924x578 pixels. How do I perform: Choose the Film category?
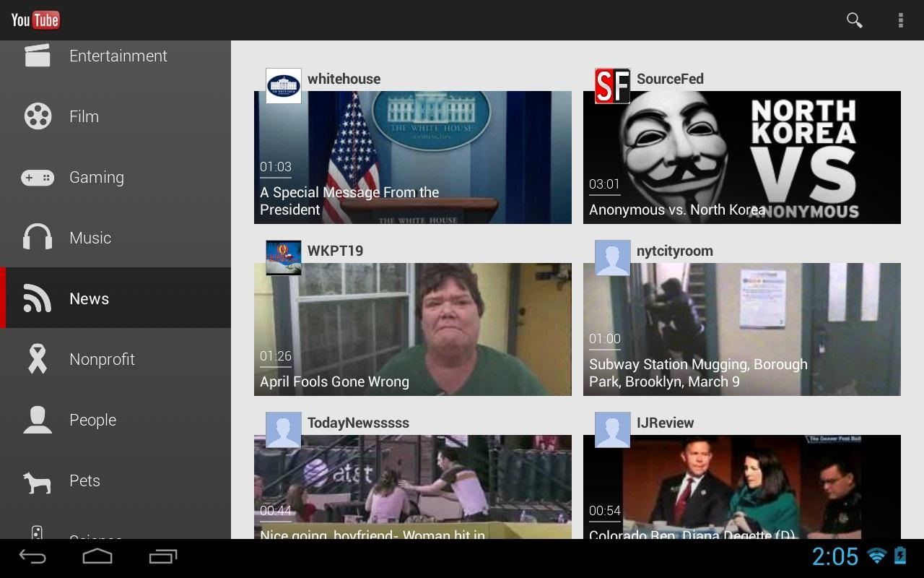coord(115,116)
